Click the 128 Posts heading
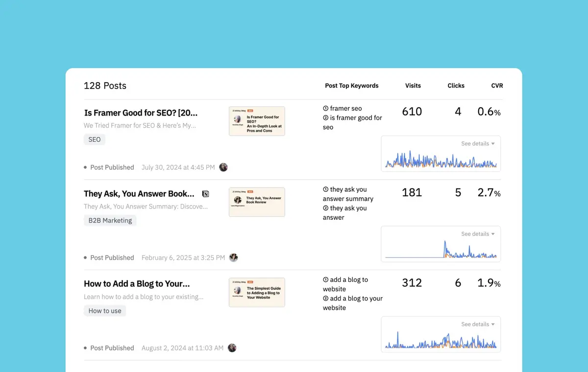The height and width of the screenshot is (372, 588). tap(105, 86)
